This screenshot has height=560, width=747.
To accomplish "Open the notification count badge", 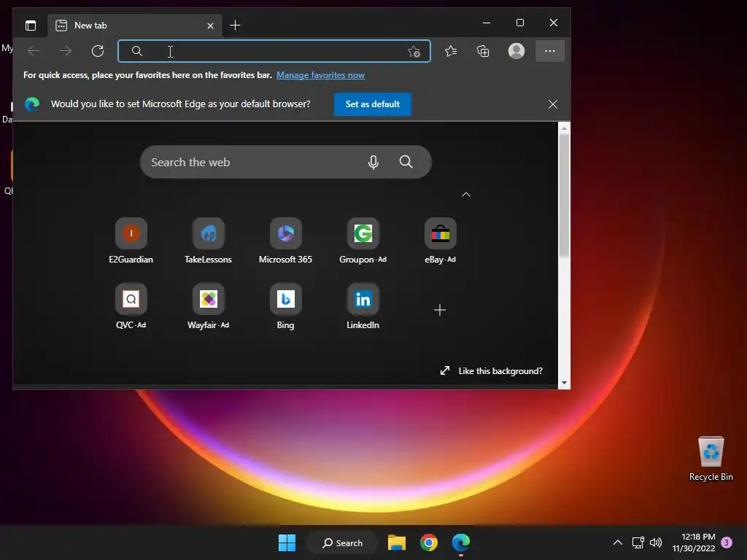I will (727, 542).
